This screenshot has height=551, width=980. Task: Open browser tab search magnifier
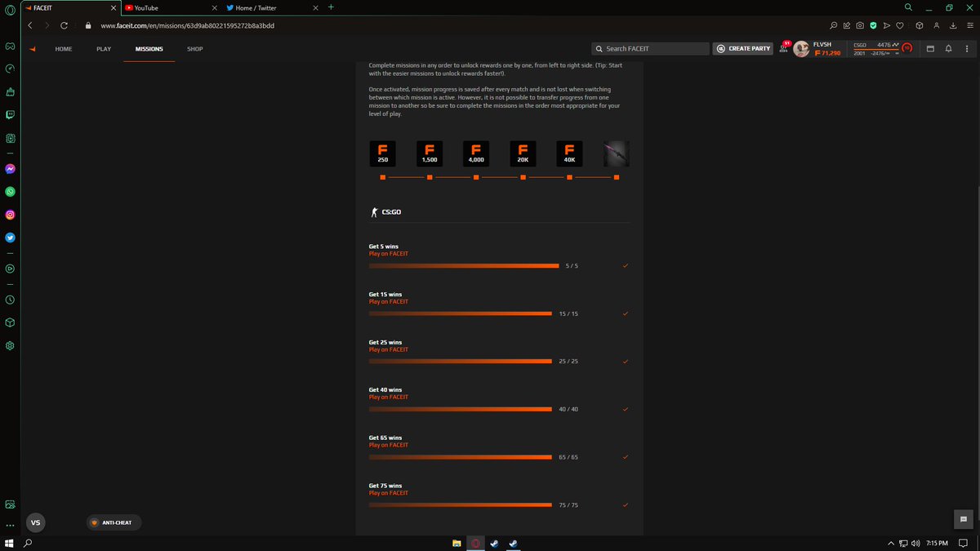point(908,7)
